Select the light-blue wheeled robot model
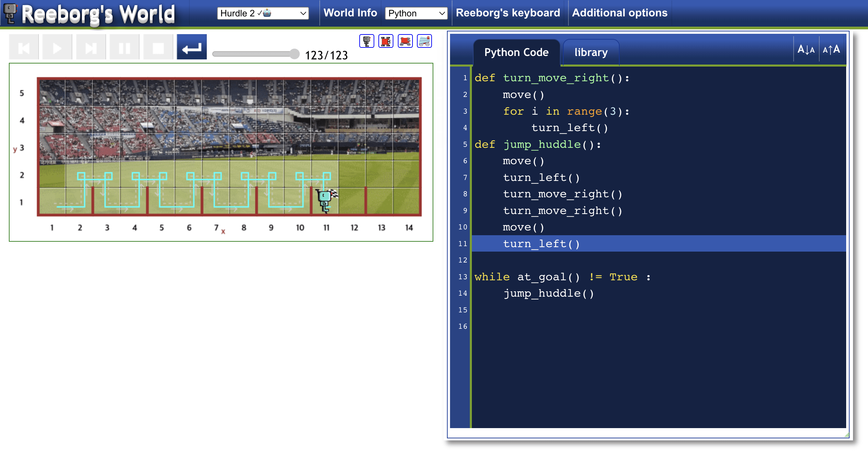 (x=424, y=41)
